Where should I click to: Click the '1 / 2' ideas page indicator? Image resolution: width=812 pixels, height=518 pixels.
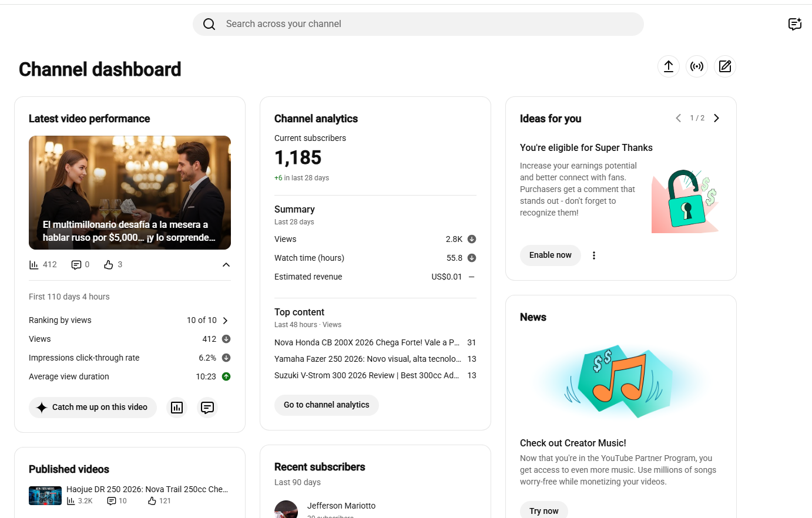[x=697, y=118]
